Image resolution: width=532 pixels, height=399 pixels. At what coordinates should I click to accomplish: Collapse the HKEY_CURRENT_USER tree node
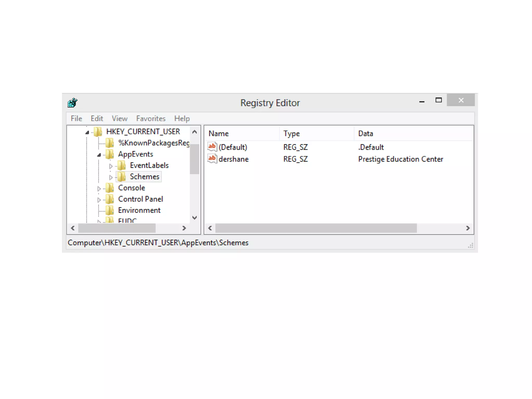[x=87, y=132]
